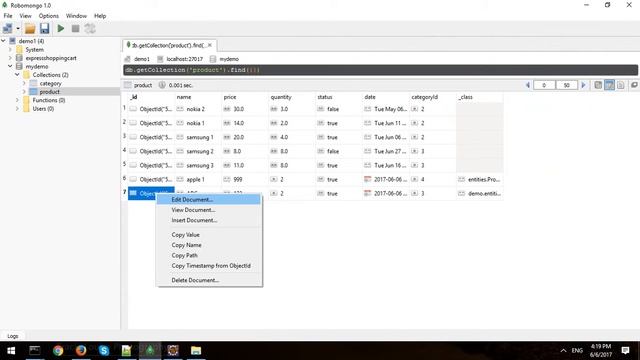Choose View Document... in the context menu
This screenshot has height=360, width=640.
209,210
